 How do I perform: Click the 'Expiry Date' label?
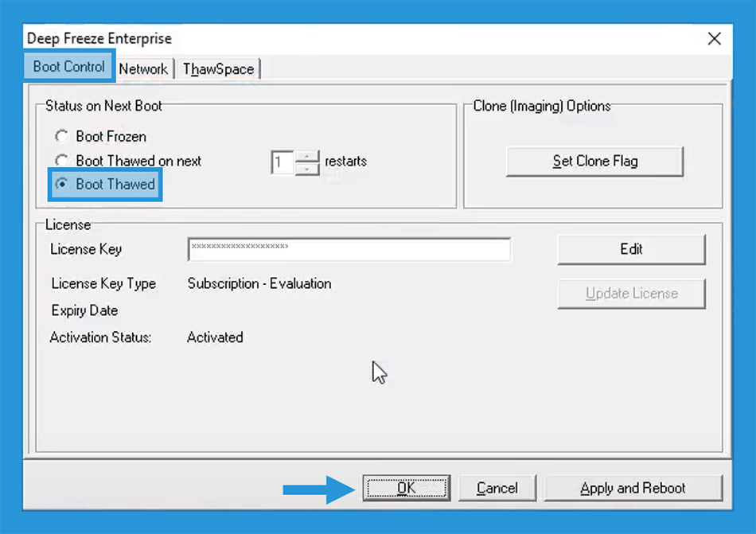pos(85,310)
